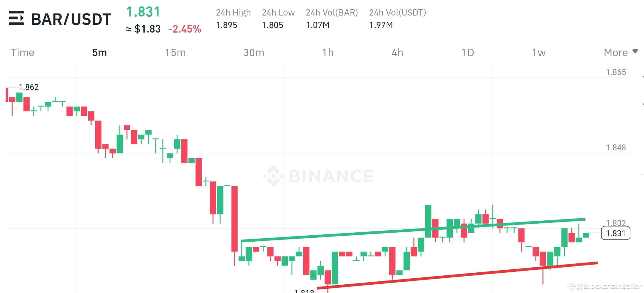Expand the chevron beside More
Image resolution: width=644 pixels, height=293 pixels.
click(635, 51)
